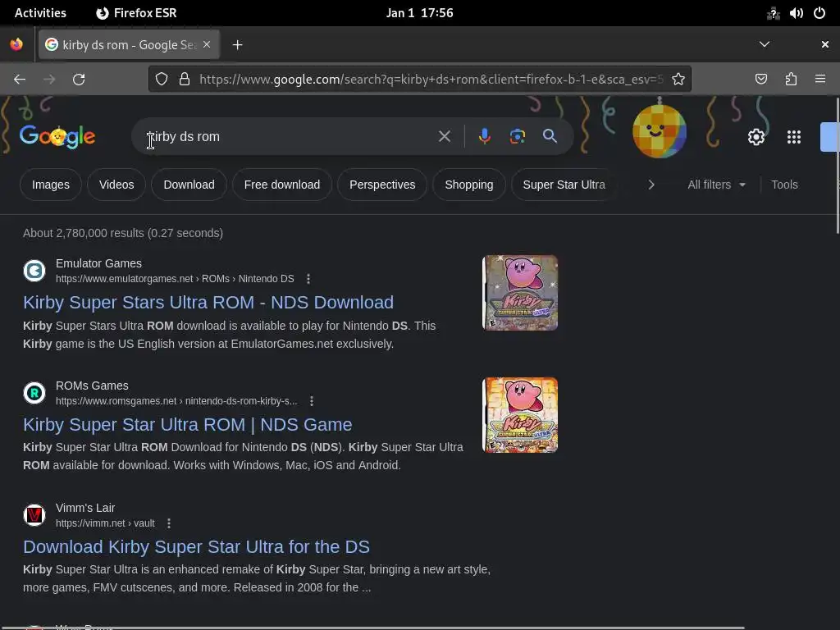Expand the All filters dropdown
This screenshot has width=840, height=630.
[x=716, y=185]
